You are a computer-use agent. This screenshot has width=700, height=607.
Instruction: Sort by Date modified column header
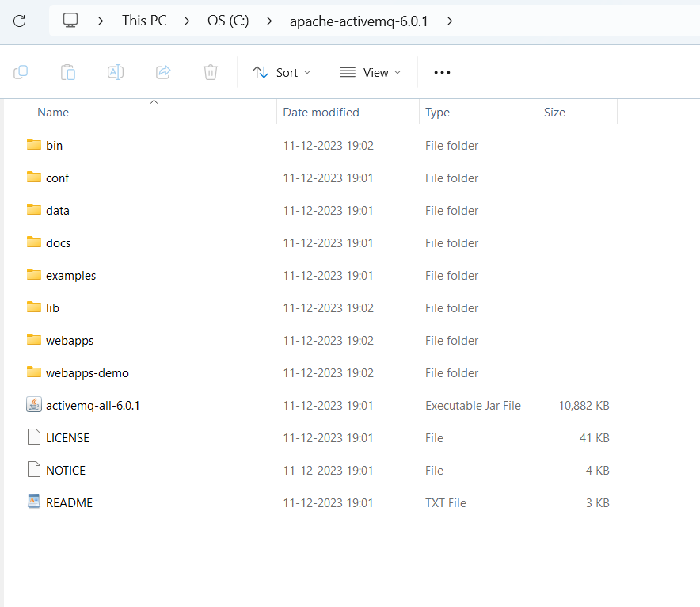[321, 113]
